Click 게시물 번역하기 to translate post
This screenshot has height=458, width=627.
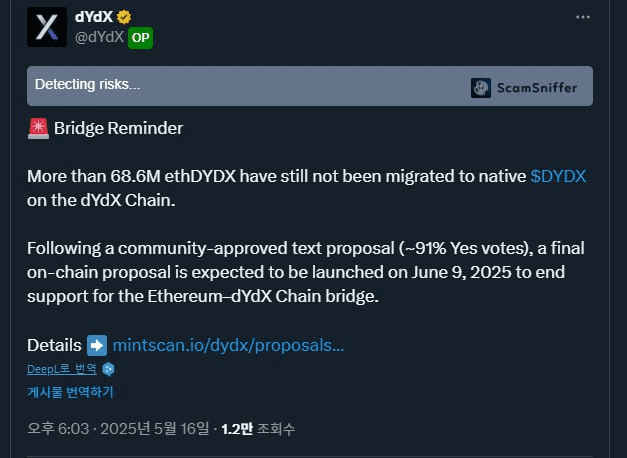[70, 392]
